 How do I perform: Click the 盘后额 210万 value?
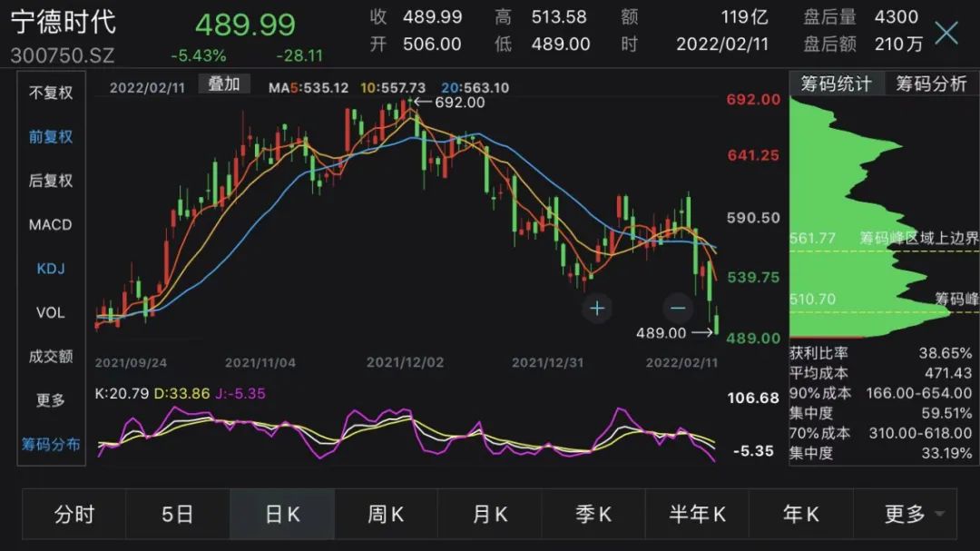898,44
